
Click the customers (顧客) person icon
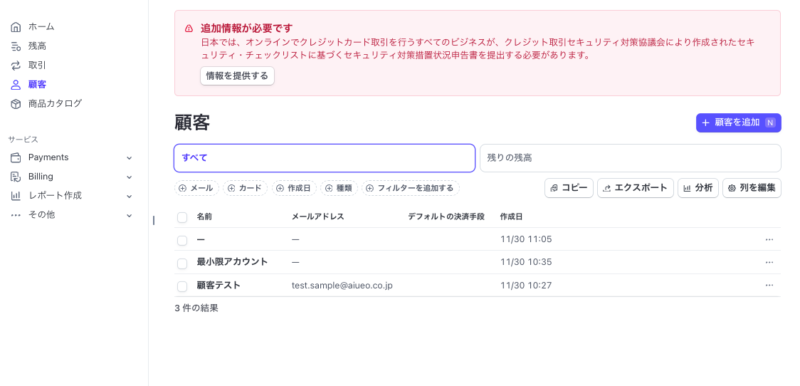[16, 85]
